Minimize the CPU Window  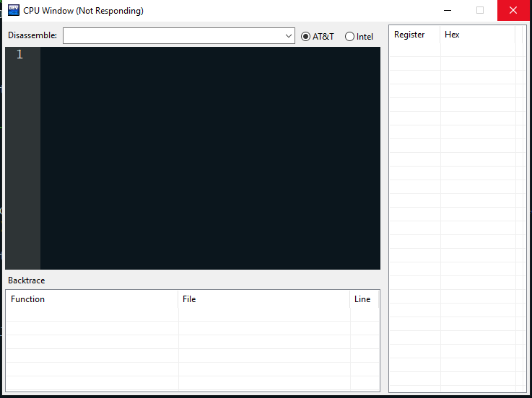(x=448, y=11)
